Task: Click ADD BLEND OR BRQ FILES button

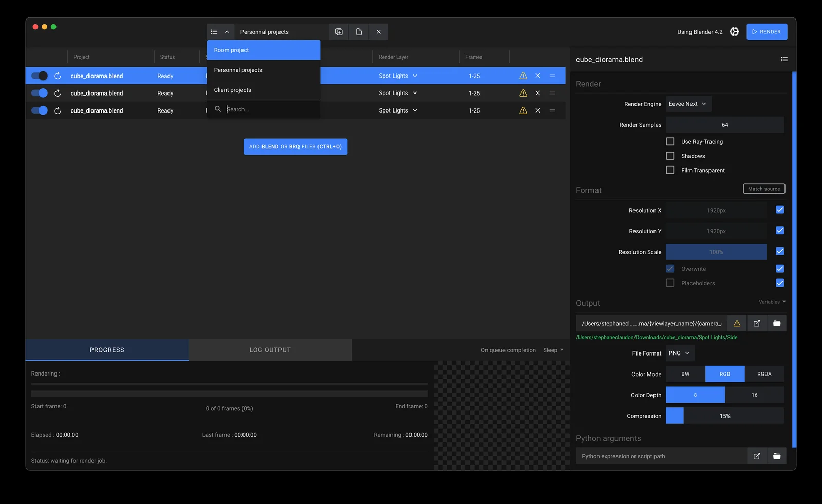Action: pos(295,146)
